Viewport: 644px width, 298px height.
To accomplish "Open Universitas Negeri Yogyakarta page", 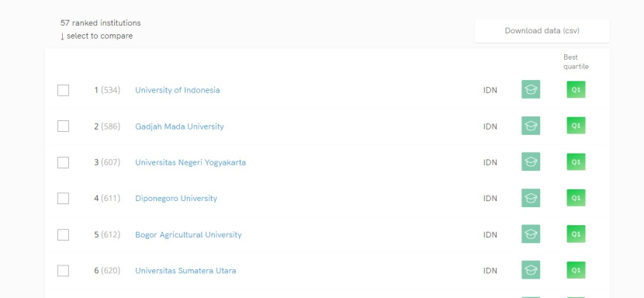I will [x=191, y=162].
